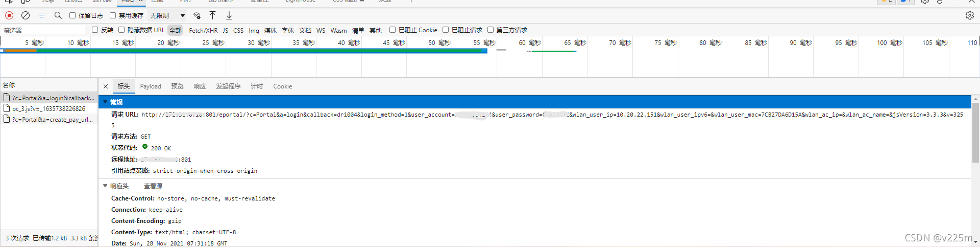
Task: Open network conditions wifi-gear icon
Action: click(x=197, y=15)
